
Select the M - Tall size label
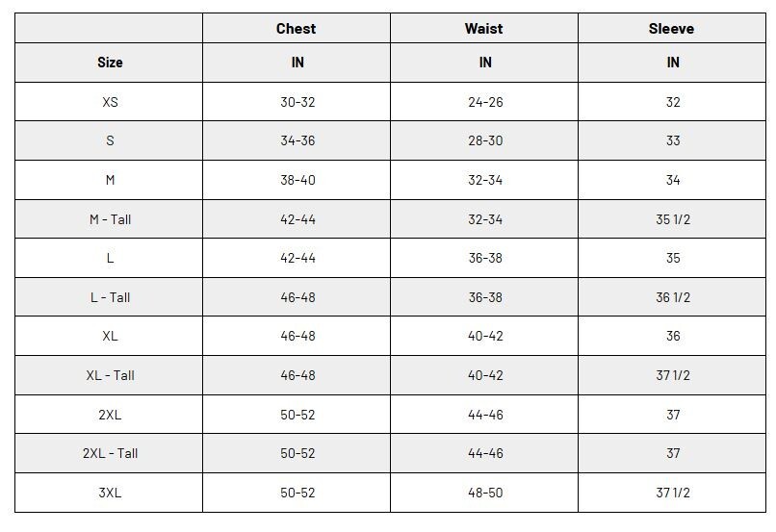(110, 219)
